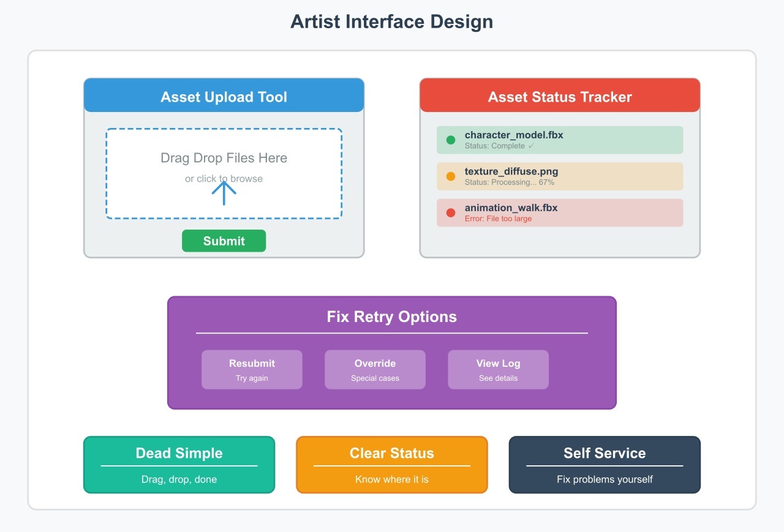Click the Drag Drop Files Here area
The image size is (784, 532).
(x=224, y=158)
